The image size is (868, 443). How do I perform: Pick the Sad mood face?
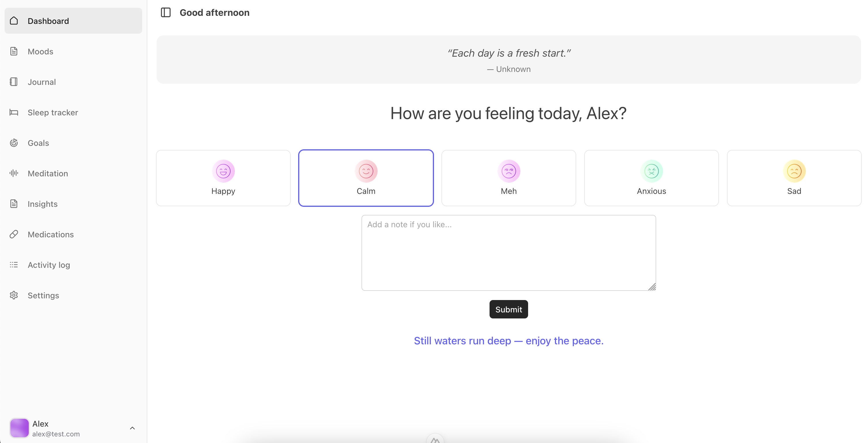point(794,171)
